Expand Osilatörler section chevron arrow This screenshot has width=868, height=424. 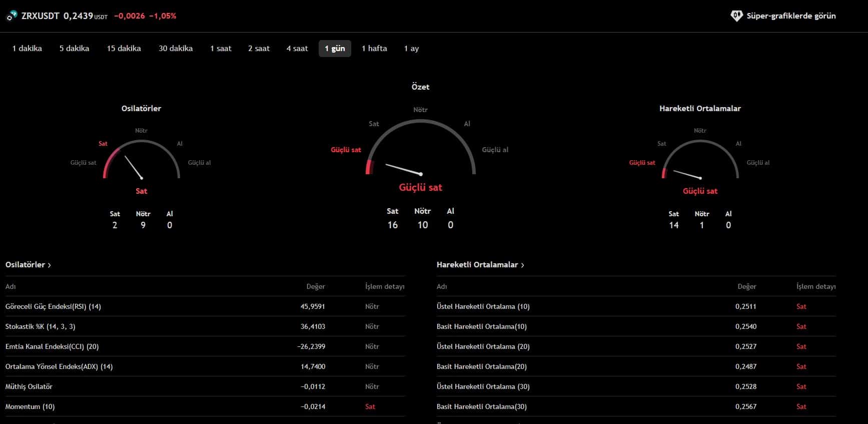tap(49, 265)
